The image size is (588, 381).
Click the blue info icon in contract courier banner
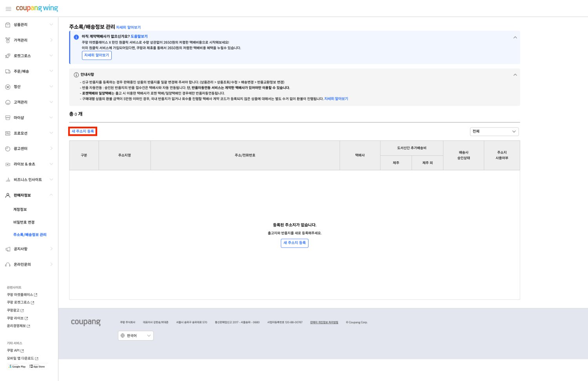[x=76, y=37]
